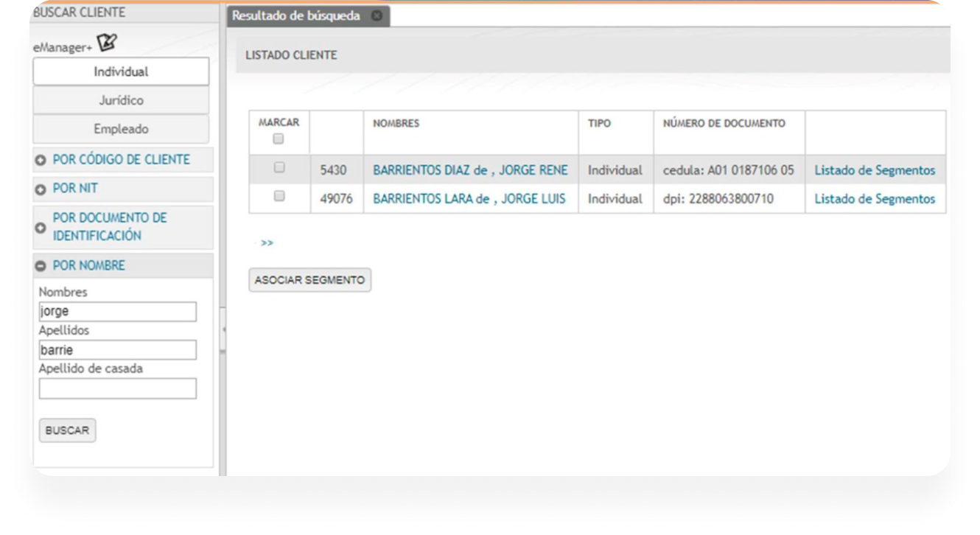Toggle the Marcar select-all checkbox
Viewport: 980px width, 535px height.
(279, 139)
